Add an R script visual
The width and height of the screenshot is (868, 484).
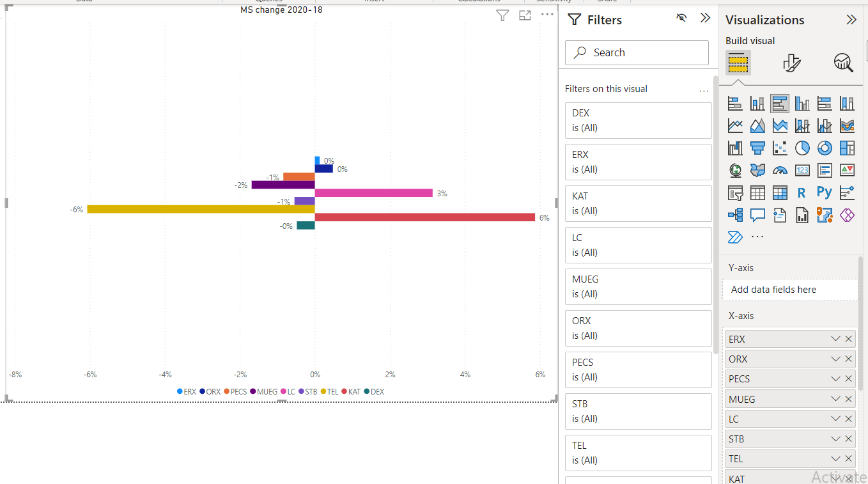click(802, 192)
